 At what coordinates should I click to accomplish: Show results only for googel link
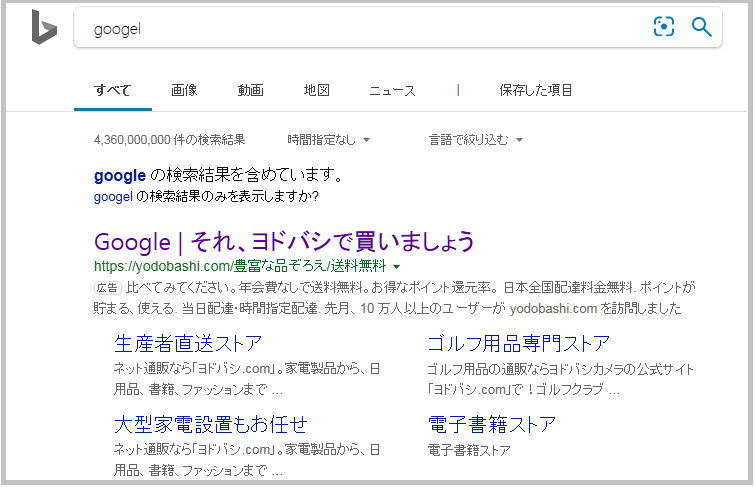[x=113, y=197]
